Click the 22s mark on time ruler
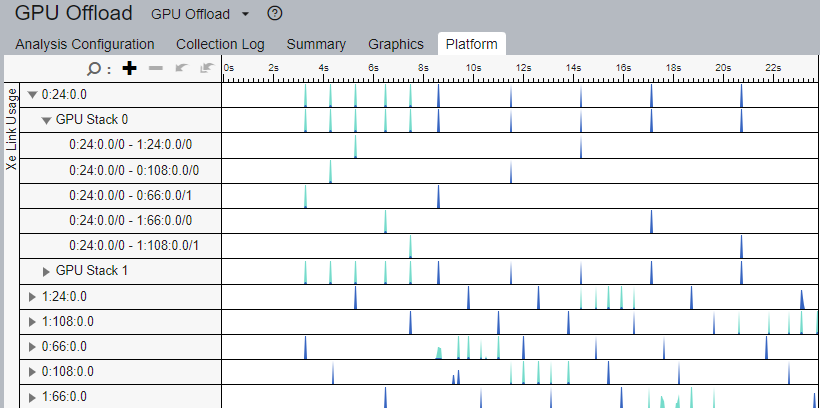This screenshot has width=820, height=408. [773, 68]
